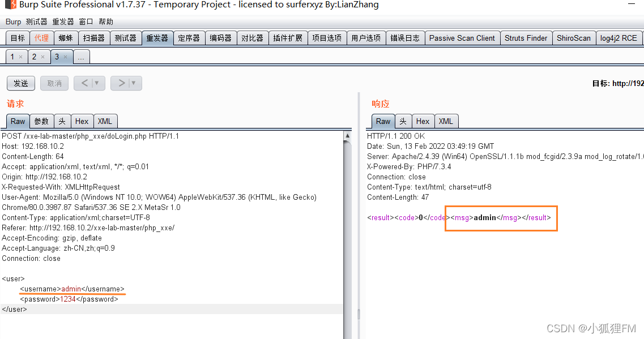Switch to the 插件扩展 tab
644x339 pixels.
click(288, 38)
